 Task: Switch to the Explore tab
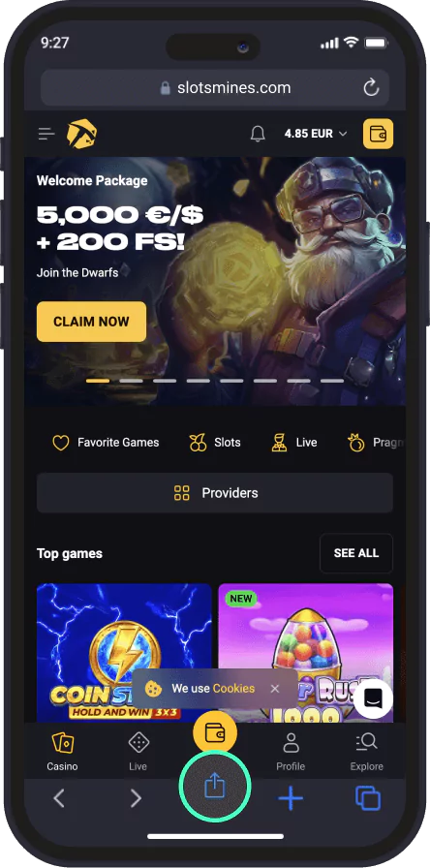(366, 751)
